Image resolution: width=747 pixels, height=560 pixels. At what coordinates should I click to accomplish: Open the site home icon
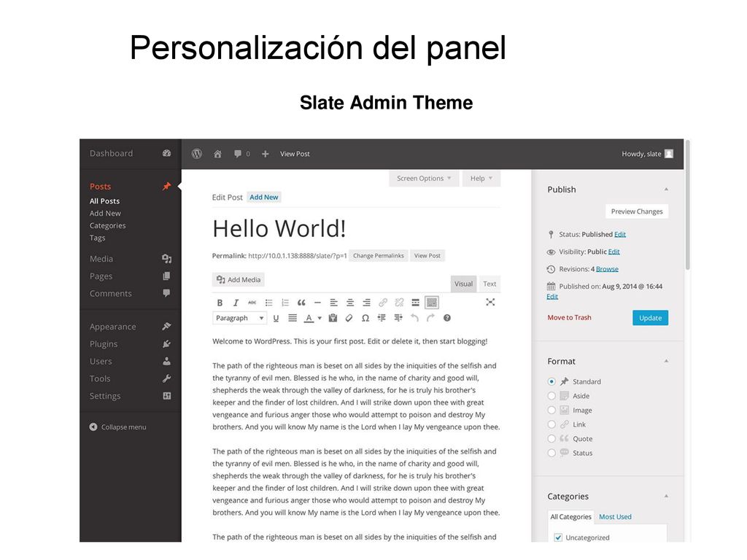pyautogui.click(x=217, y=154)
